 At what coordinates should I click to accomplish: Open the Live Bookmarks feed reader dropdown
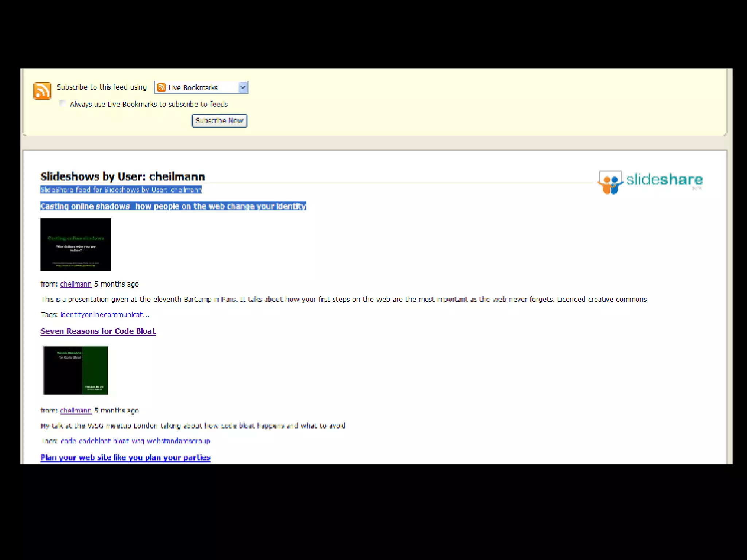click(x=197, y=87)
